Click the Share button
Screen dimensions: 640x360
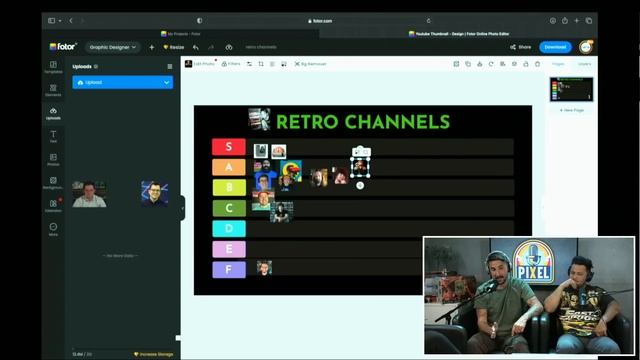[520, 47]
